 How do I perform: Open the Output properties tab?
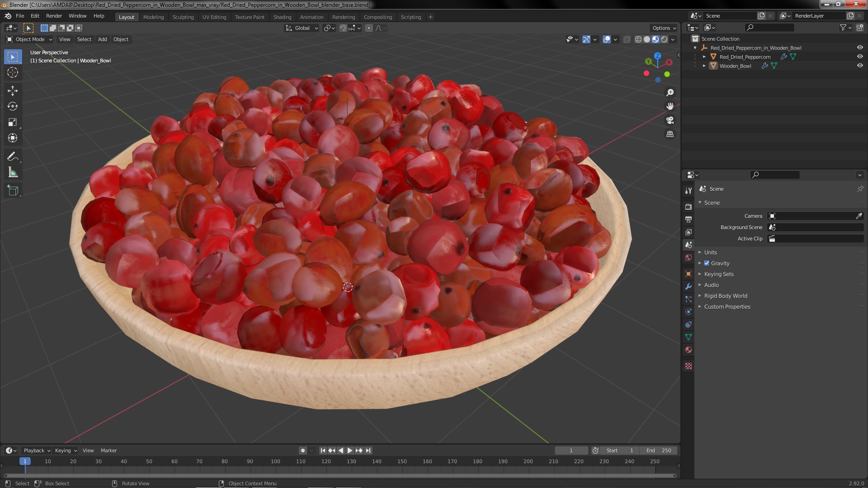[x=689, y=219]
